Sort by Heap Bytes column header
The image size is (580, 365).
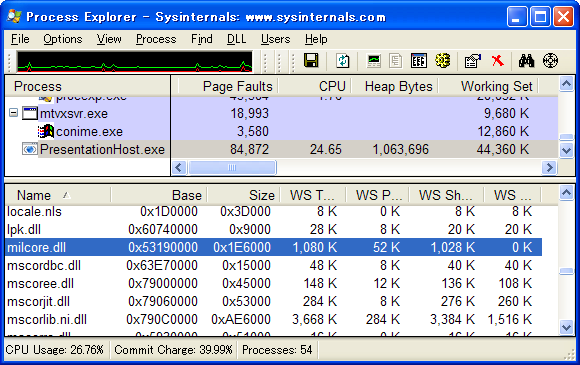pos(394,86)
